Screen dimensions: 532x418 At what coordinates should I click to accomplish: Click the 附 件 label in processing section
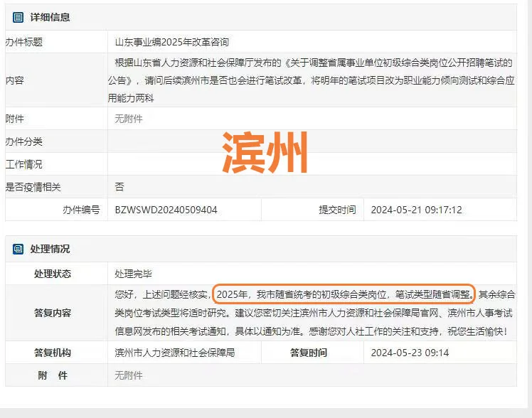pos(53,375)
